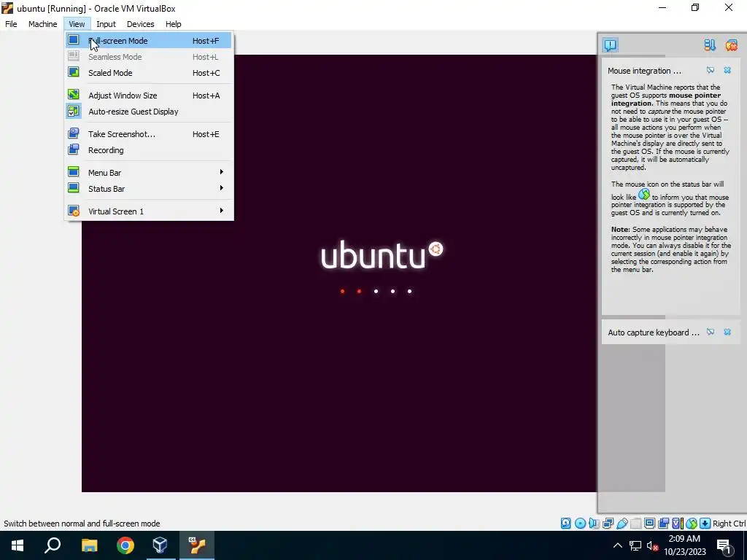Dismiss the Mouse integration notification
Image resolution: width=747 pixels, height=560 pixels.
coord(727,71)
